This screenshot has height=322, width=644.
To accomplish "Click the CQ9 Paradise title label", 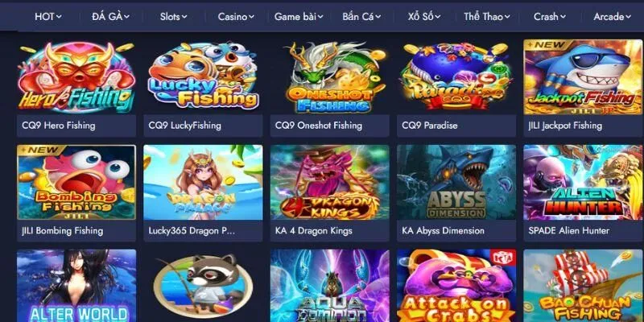I will 430,126.
